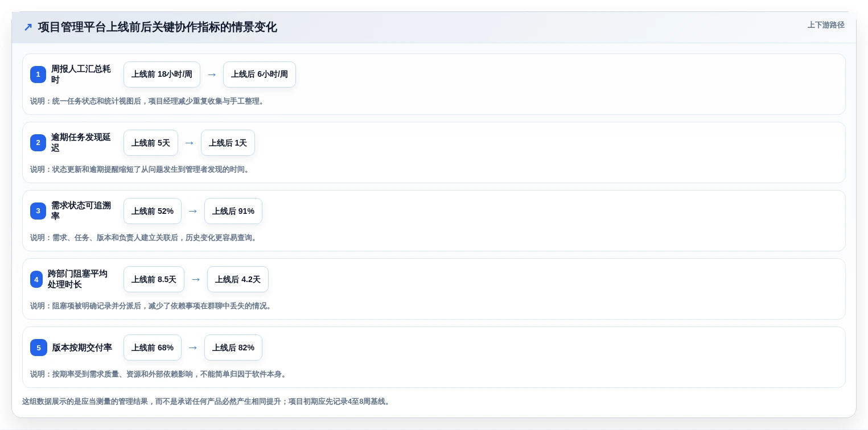The height and width of the screenshot is (430, 868).
Task: Click the arrow between 18小时/周 and 6小时/周
Action: click(212, 75)
